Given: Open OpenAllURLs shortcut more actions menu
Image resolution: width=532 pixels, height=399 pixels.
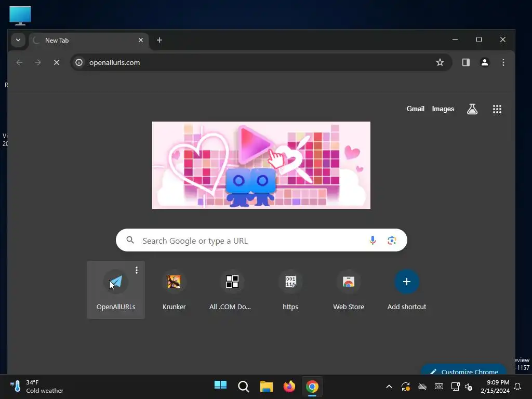Looking at the screenshot, I should tap(137, 270).
